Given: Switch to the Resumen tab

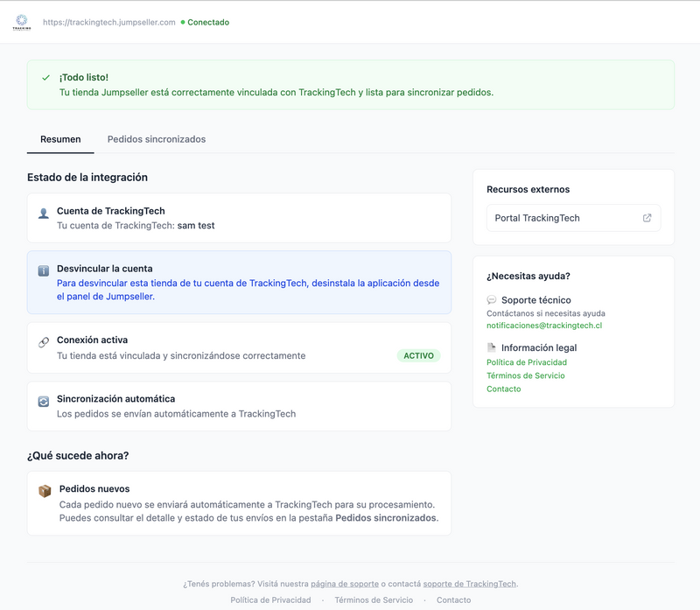Looking at the screenshot, I should point(60,139).
